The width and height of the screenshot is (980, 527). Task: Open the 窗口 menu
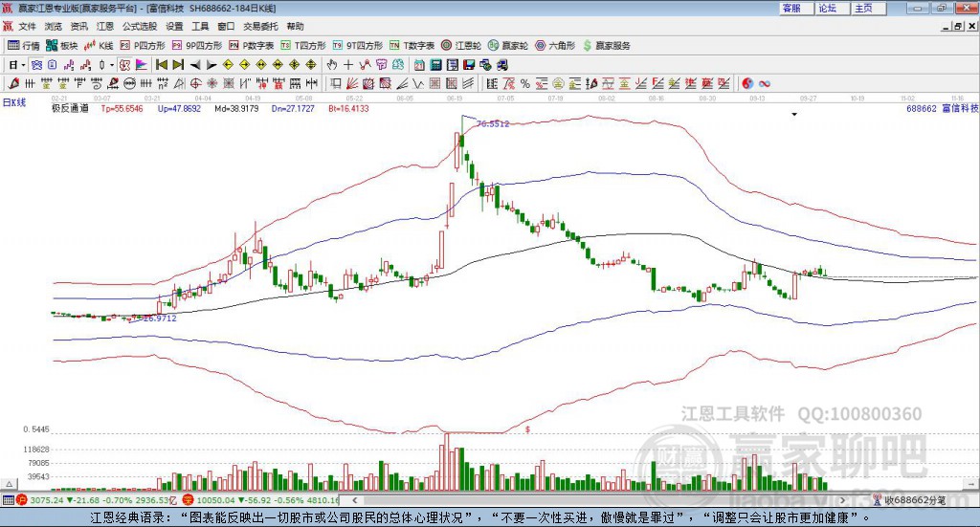point(226,26)
